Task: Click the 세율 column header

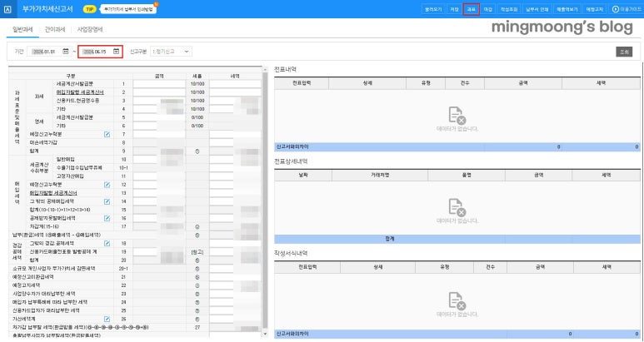Action: [x=197, y=76]
